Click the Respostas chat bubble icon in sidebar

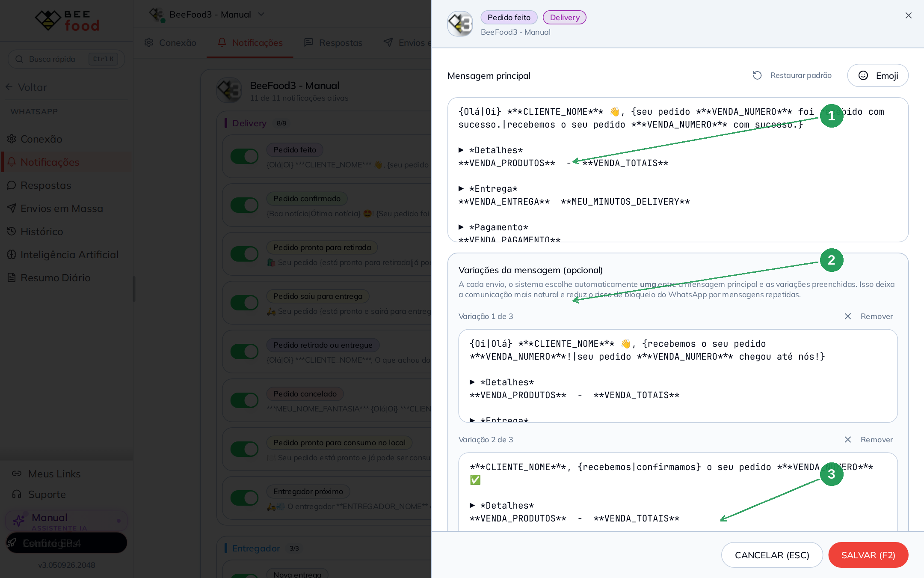pyautogui.click(x=12, y=185)
